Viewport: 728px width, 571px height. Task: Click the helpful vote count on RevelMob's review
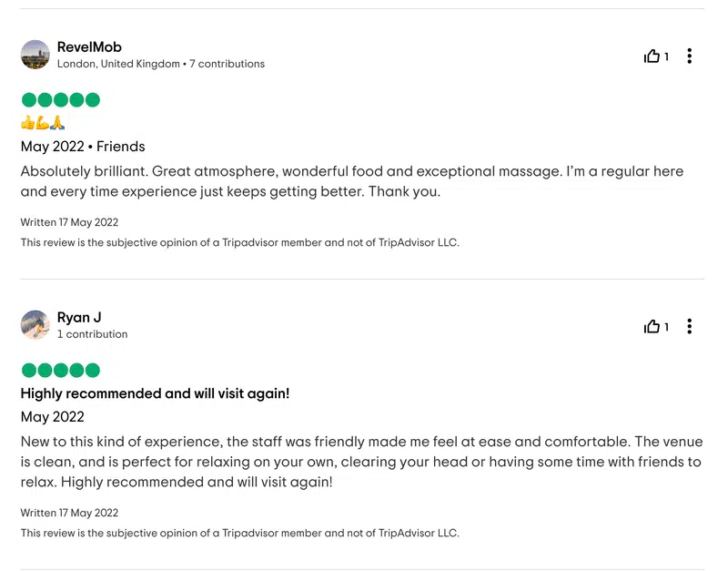666,56
